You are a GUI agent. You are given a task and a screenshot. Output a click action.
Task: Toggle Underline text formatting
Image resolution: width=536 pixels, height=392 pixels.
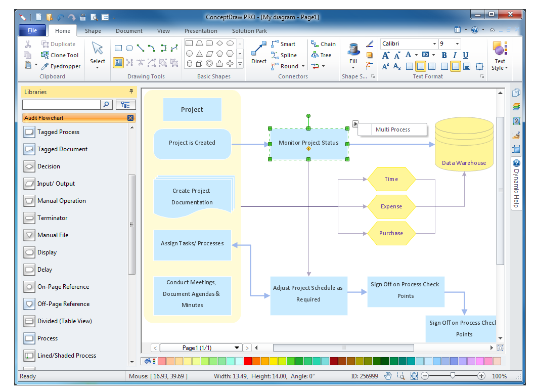pyautogui.click(x=466, y=55)
